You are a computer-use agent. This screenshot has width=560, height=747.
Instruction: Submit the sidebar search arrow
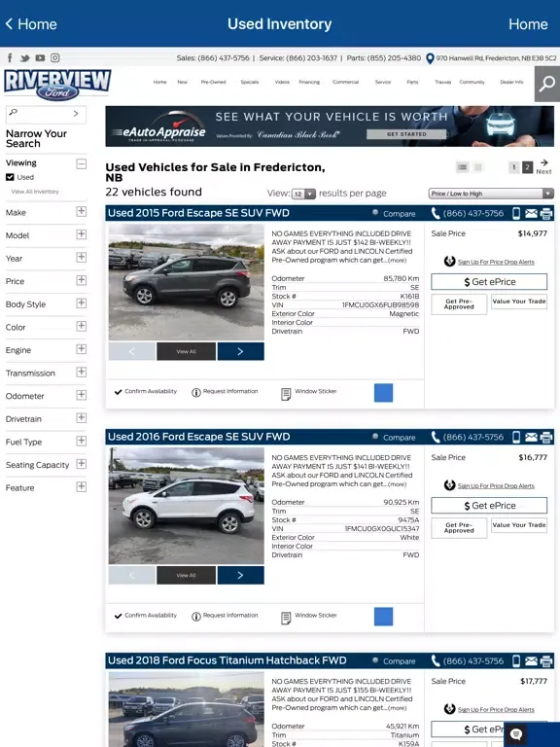pos(76,114)
